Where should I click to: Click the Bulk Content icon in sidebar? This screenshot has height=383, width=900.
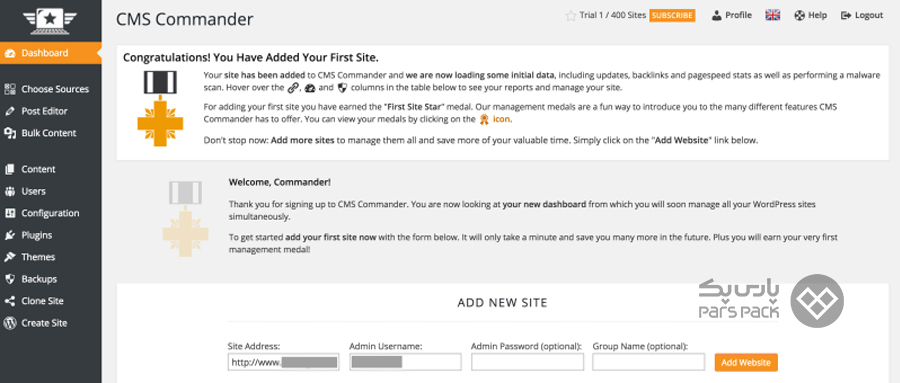pos(10,133)
